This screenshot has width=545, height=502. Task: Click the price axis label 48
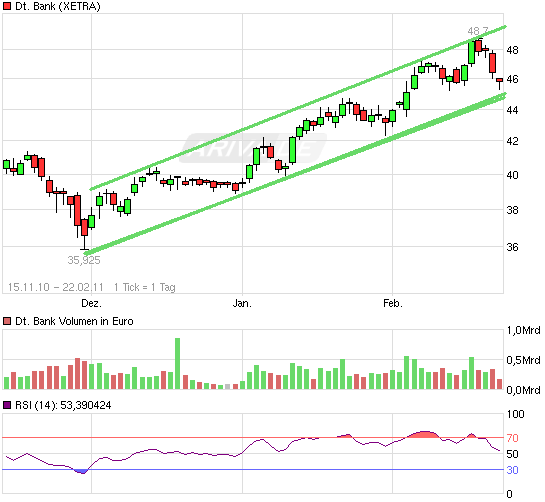[x=512, y=50]
